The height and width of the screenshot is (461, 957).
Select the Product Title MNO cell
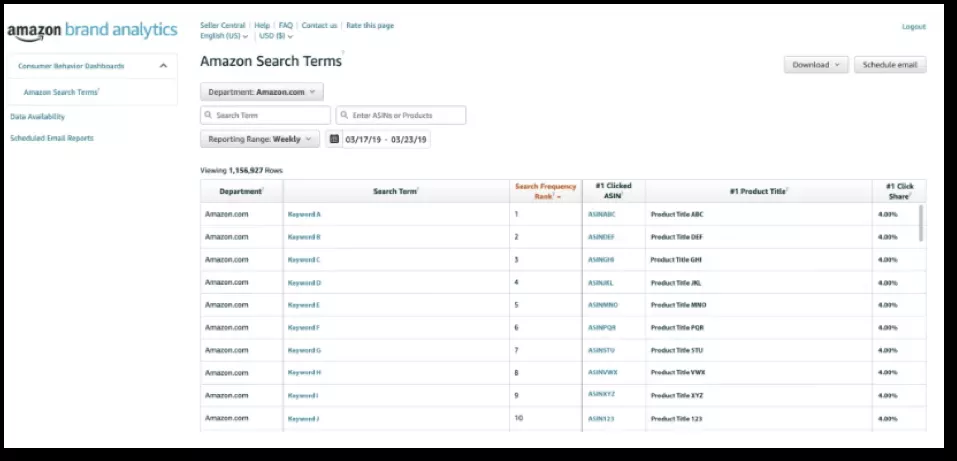(x=759, y=305)
